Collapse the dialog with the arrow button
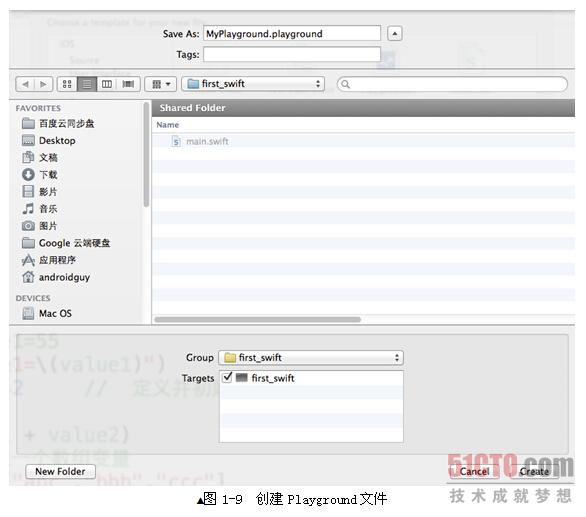 395,34
